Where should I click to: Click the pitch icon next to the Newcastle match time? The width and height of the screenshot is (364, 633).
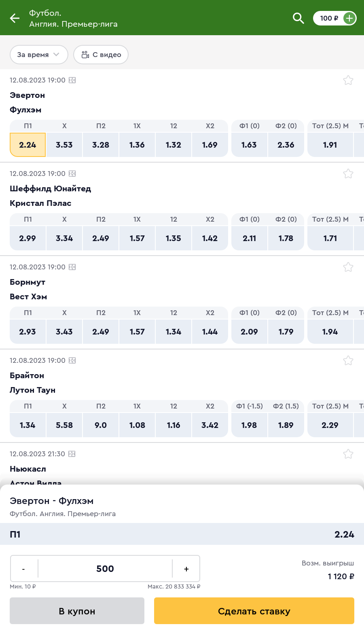tap(72, 454)
